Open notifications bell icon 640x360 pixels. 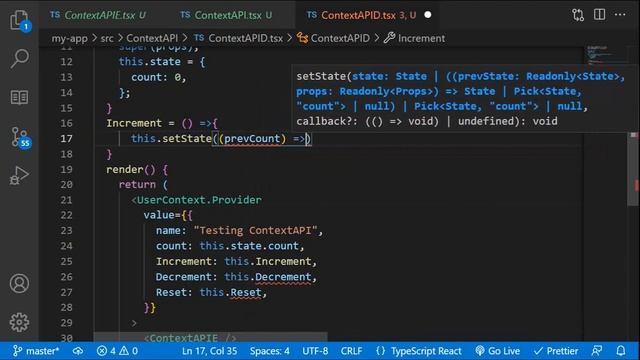(x=620, y=351)
